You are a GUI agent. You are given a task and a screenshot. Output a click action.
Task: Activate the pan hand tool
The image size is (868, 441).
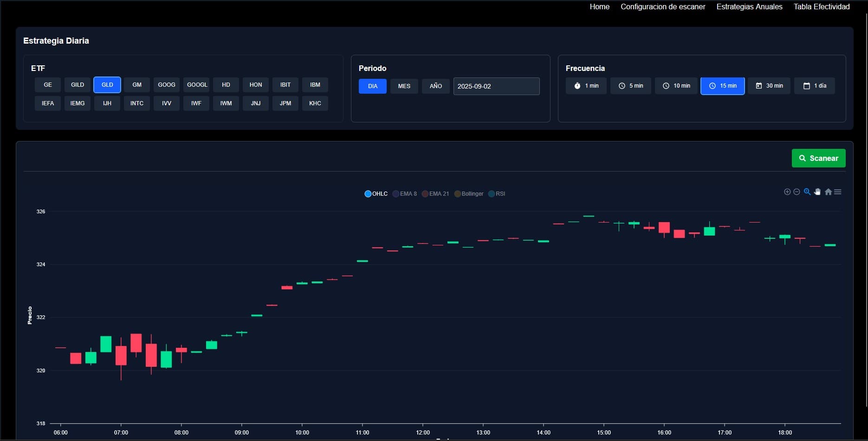[817, 192]
